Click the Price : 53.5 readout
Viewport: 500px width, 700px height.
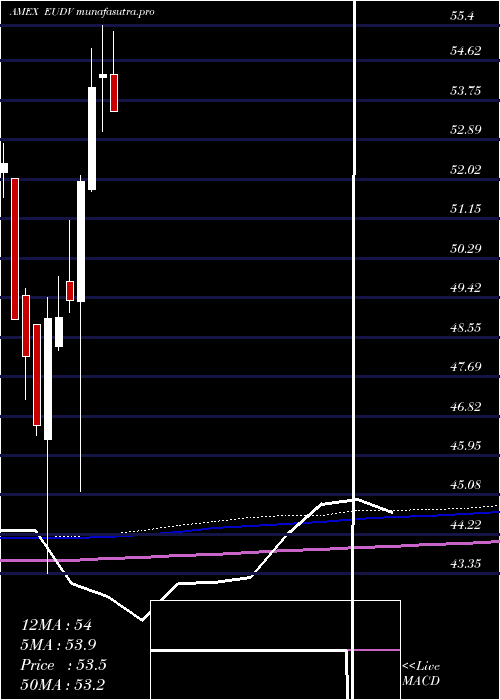click(63, 665)
